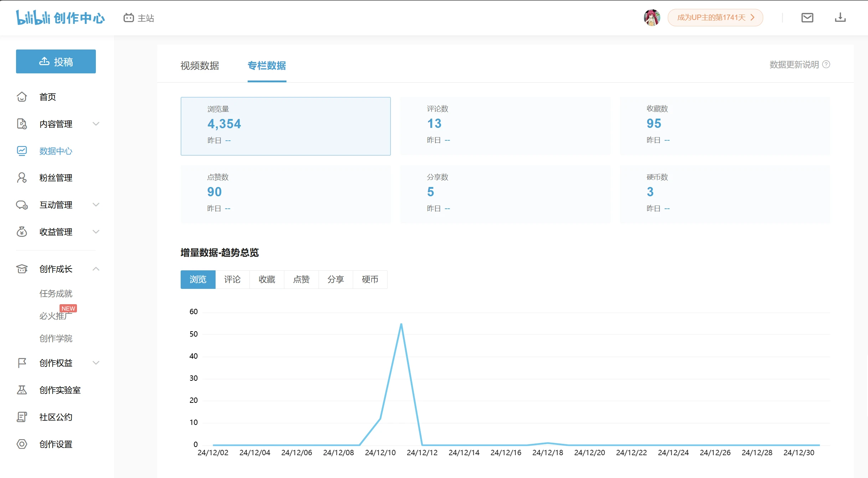
Task: Click the 投稿 upload button
Action: (x=56, y=62)
